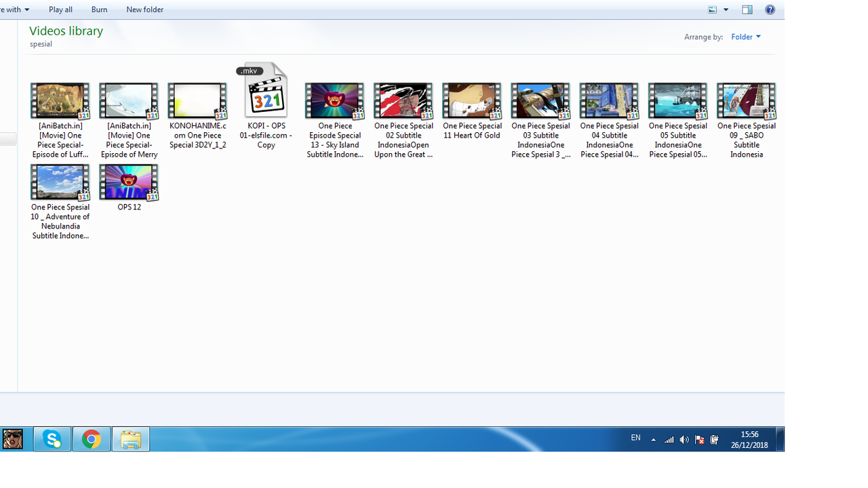The width and height of the screenshot is (868, 488).
Task: Click file name 'One Piece Spesial 09 _ SABO'
Action: coord(746,140)
